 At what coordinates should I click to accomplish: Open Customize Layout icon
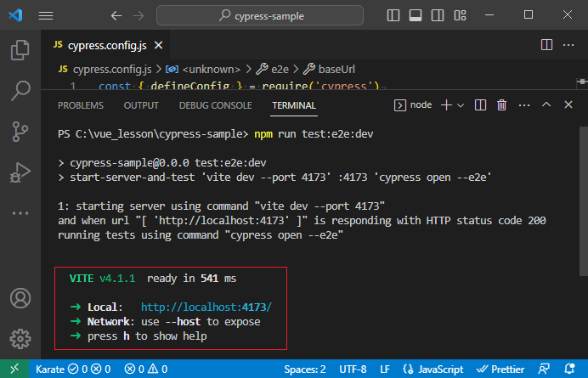coord(460,15)
